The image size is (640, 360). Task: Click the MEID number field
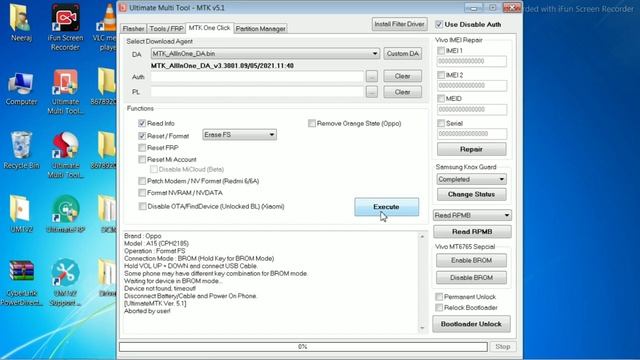pos(472,109)
